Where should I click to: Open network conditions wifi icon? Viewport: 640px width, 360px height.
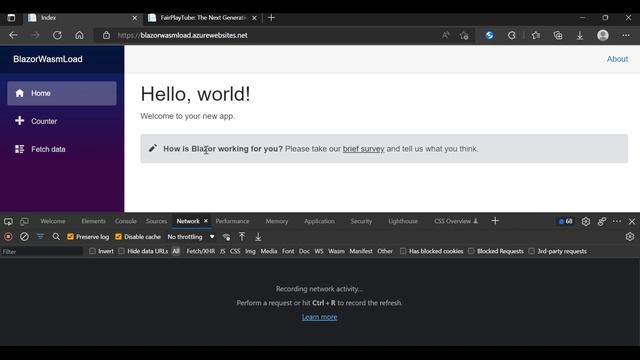226,237
